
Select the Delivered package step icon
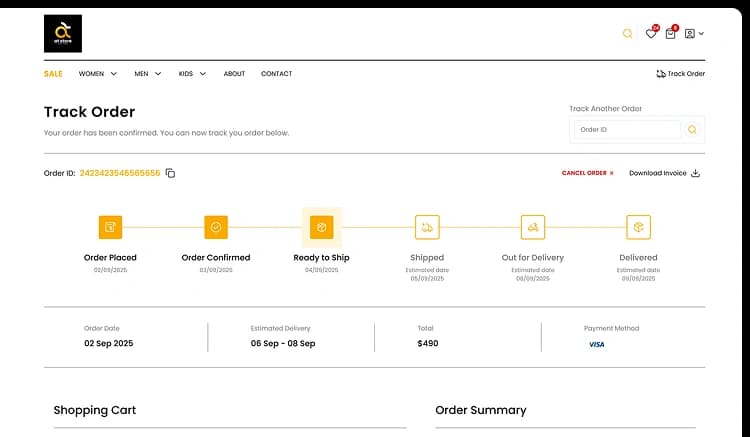pos(639,227)
